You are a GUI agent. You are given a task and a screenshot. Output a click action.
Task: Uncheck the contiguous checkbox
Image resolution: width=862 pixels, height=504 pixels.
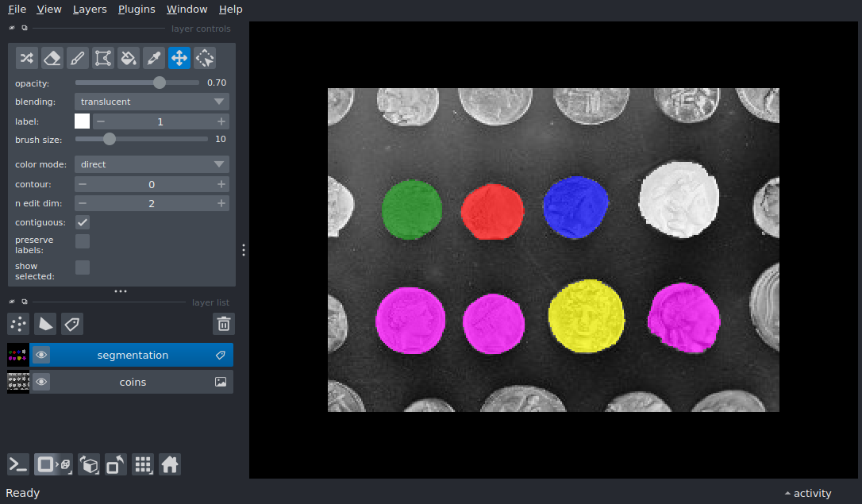tap(83, 222)
